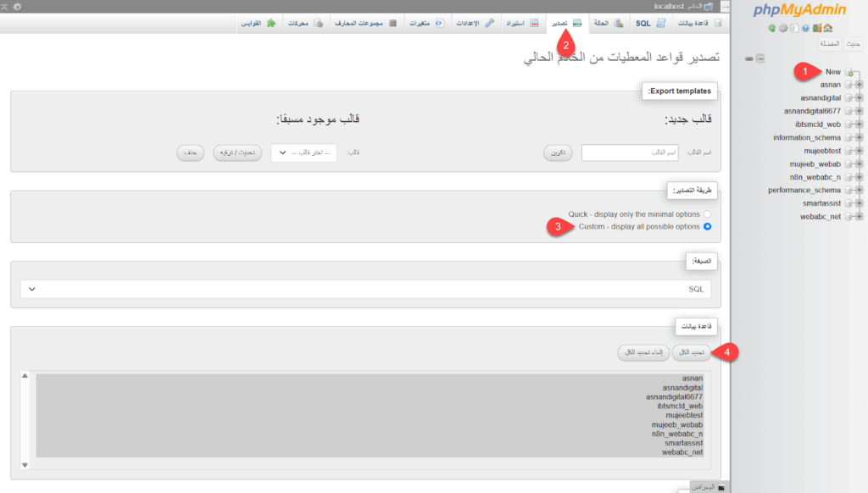Expand the smartassist database node

pyautogui.click(x=860, y=203)
